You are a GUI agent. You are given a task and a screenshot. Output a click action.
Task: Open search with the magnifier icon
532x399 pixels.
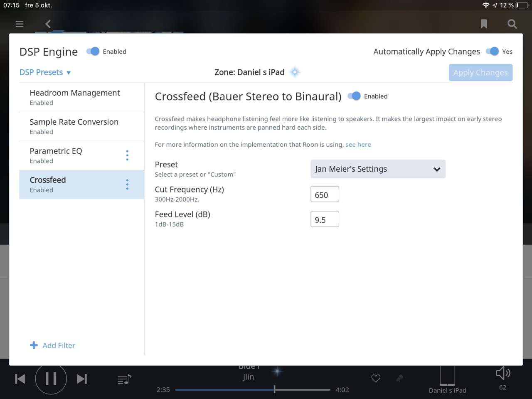pos(512,24)
